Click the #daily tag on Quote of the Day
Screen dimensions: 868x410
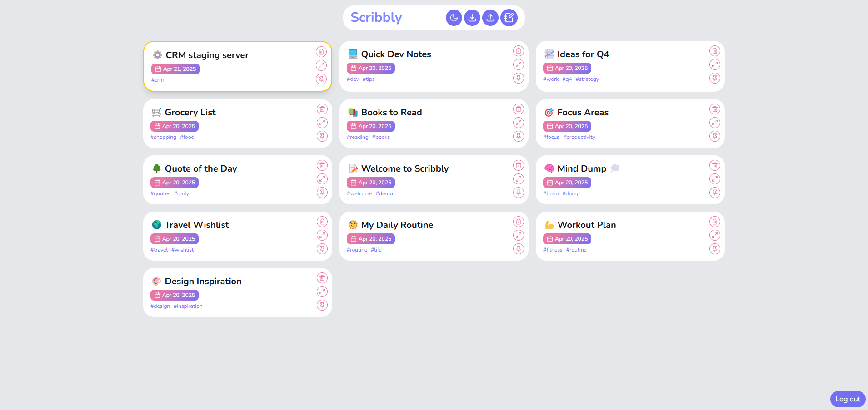(181, 193)
